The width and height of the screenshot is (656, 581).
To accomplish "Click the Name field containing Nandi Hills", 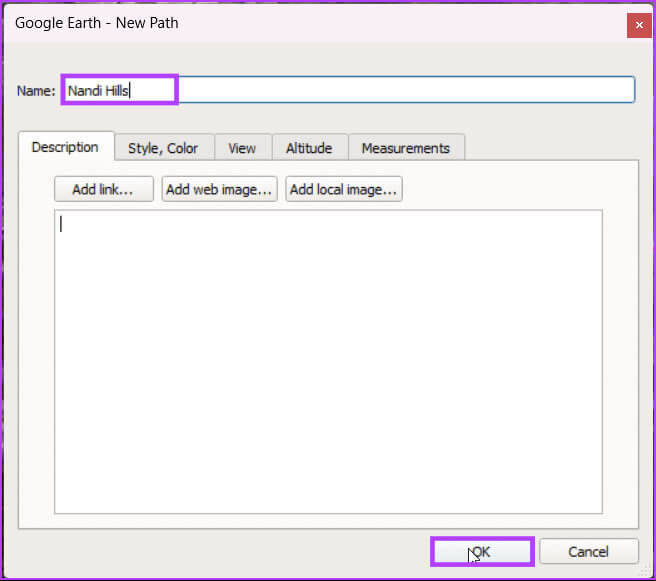I will [349, 90].
